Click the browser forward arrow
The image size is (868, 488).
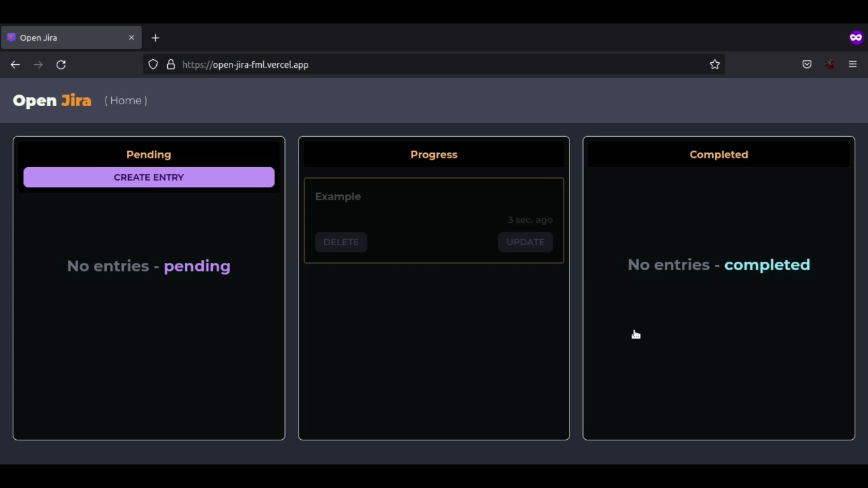pos(38,64)
